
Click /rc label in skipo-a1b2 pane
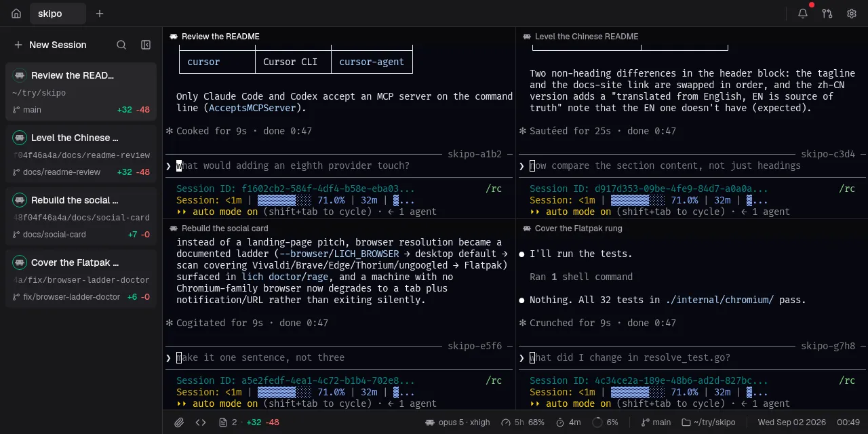pyautogui.click(x=494, y=189)
